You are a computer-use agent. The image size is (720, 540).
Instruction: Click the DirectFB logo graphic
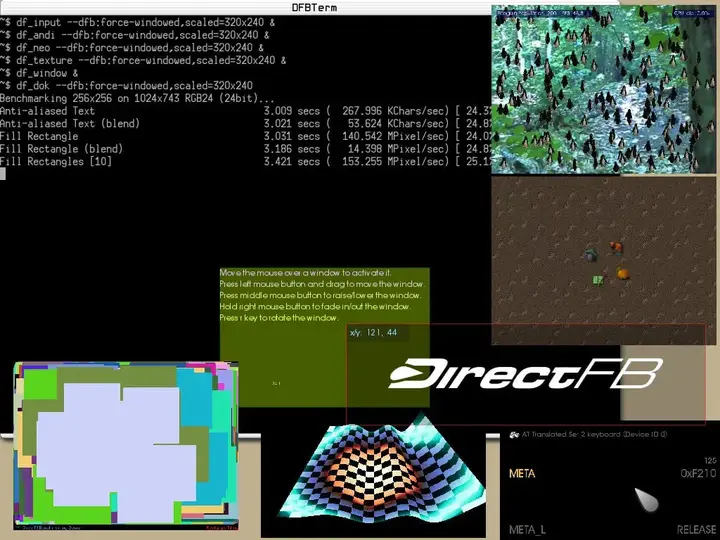[525, 373]
